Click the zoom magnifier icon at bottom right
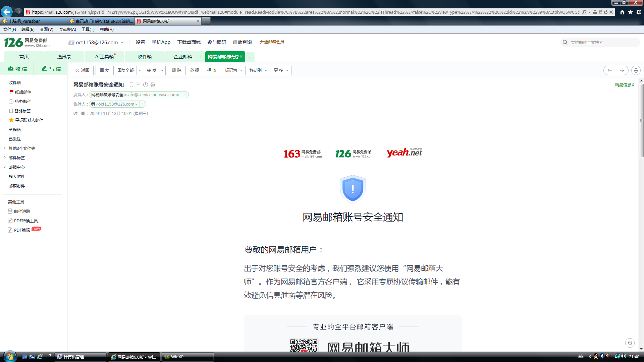The image size is (644, 362). pos(630,343)
